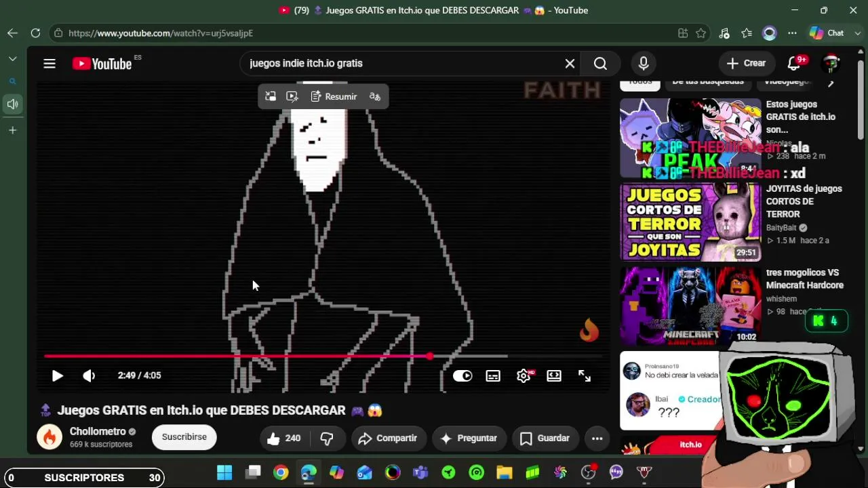Submit the search with the magnifier icon
The width and height of the screenshot is (868, 488).
[x=600, y=63]
